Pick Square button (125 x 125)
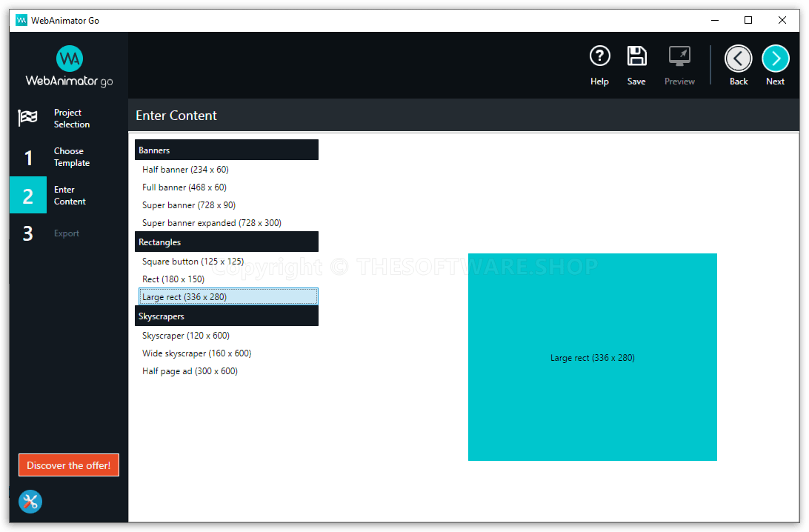This screenshot has width=809, height=532. coord(193,262)
